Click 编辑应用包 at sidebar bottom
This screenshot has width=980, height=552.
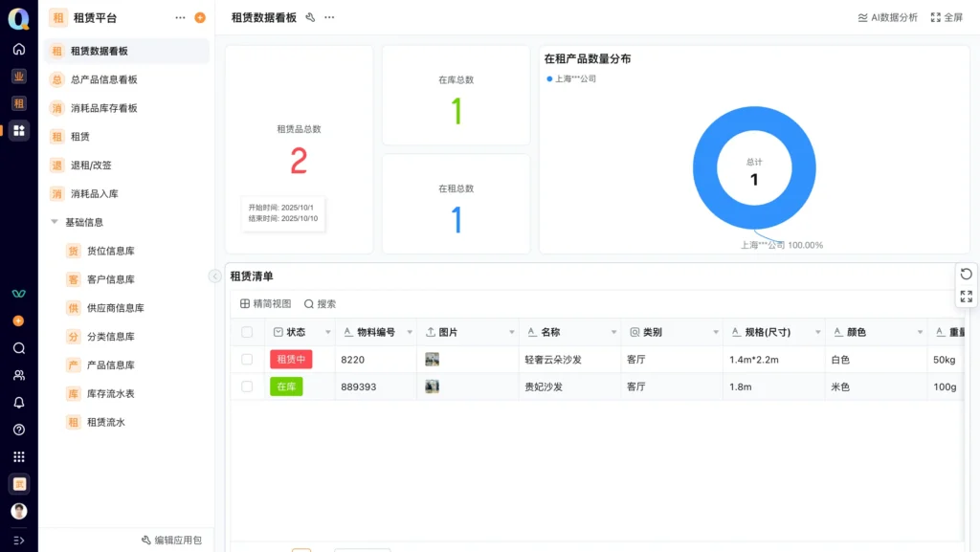coord(171,541)
